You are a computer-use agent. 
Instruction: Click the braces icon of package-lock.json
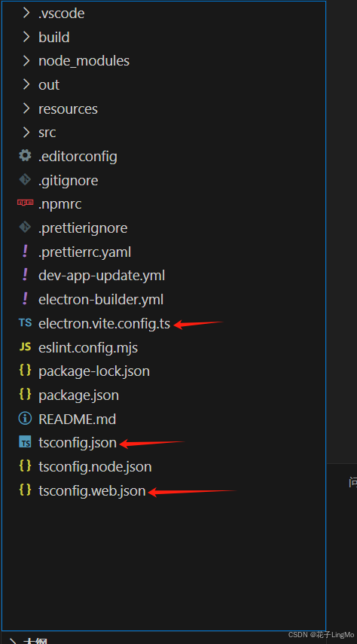click(x=25, y=371)
